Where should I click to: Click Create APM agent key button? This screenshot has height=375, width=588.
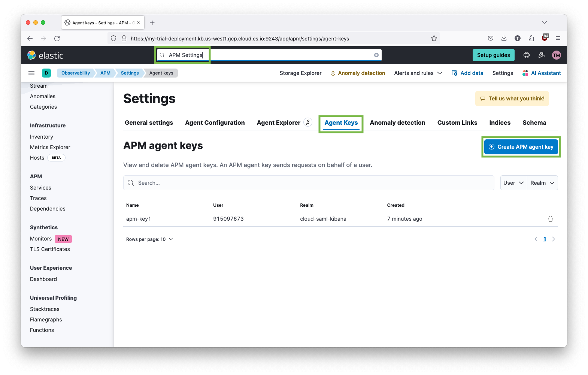click(x=521, y=147)
